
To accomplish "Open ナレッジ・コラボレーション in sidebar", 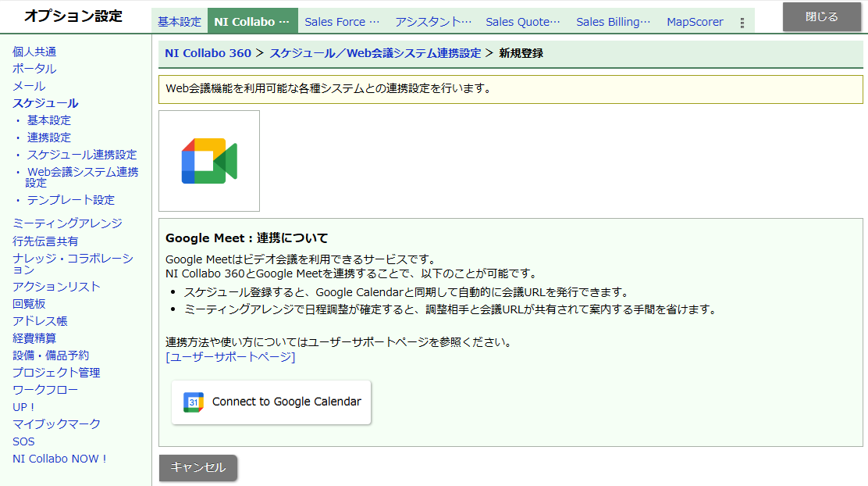I will 73,264.
